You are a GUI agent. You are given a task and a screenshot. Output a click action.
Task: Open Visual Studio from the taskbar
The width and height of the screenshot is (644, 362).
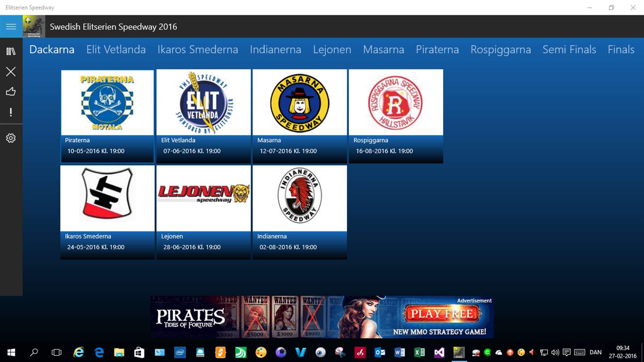tap(439, 353)
